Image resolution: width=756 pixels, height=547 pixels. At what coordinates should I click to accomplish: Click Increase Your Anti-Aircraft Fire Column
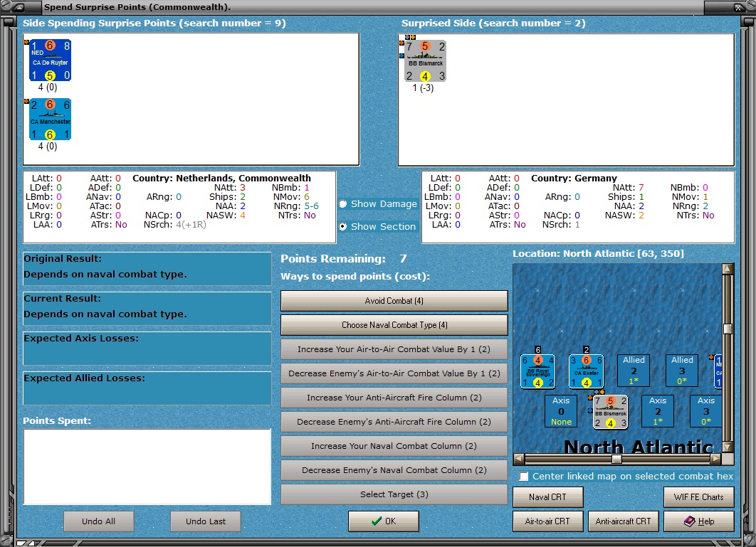click(x=394, y=398)
